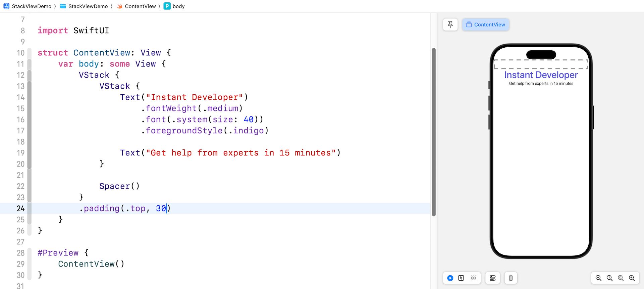The image size is (644, 289).
Task: Zoom in the preview canvas
Action: (x=632, y=278)
